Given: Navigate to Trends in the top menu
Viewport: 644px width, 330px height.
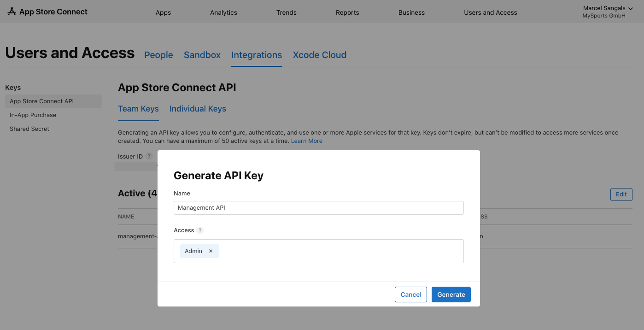Looking at the screenshot, I should pyautogui.click(x=286, y=12).
